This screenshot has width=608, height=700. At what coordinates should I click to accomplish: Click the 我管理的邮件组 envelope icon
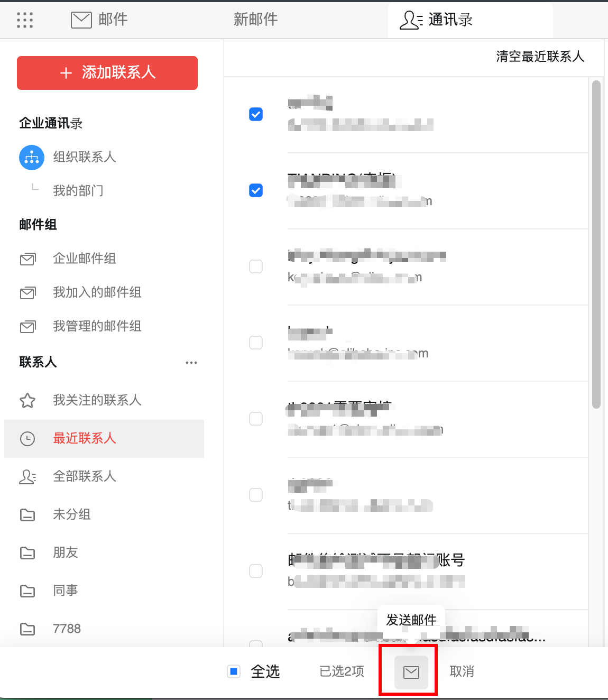pos(27,326)
